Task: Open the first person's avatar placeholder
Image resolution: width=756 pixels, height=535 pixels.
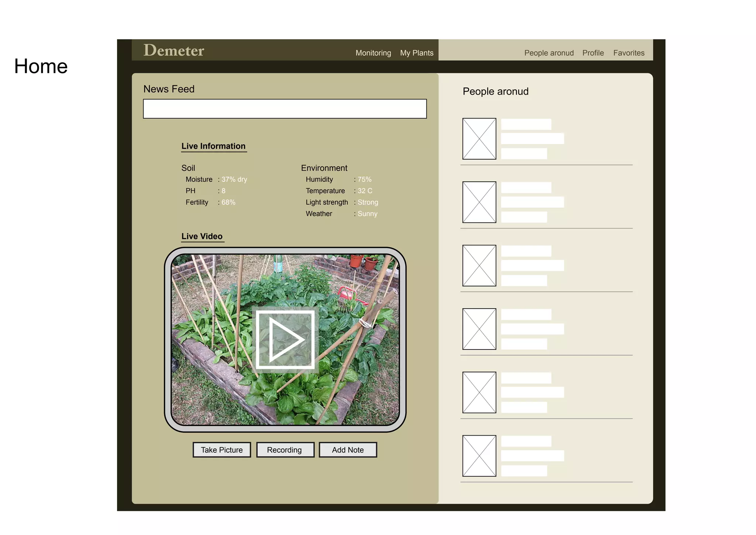Action: [x=479, y=139]
